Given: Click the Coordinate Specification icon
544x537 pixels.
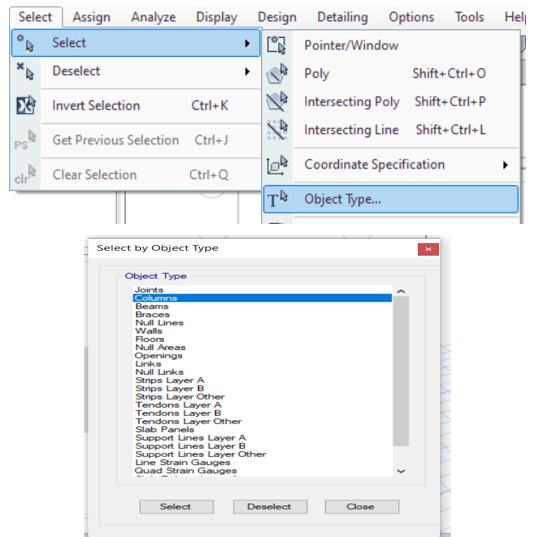Looking at the screenshot, I should click(x=277, y=165).
